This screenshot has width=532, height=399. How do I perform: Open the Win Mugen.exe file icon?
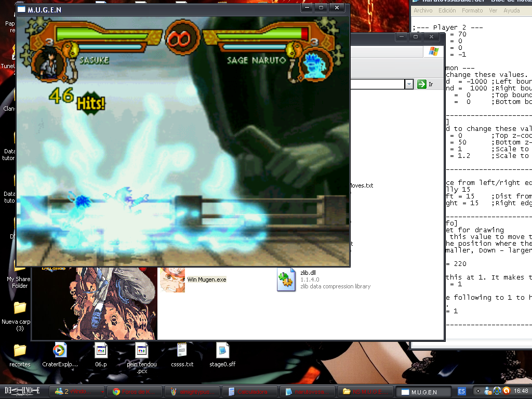[x=172, y=280]
